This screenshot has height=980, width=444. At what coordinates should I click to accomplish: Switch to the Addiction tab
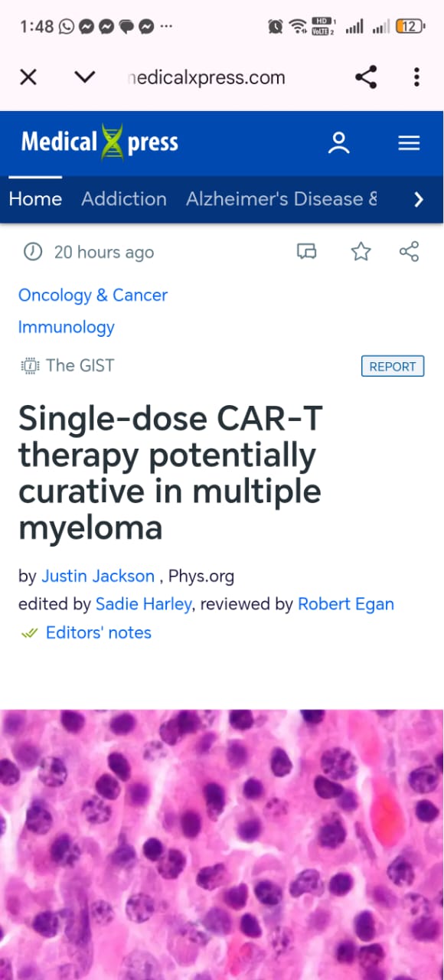124,199
